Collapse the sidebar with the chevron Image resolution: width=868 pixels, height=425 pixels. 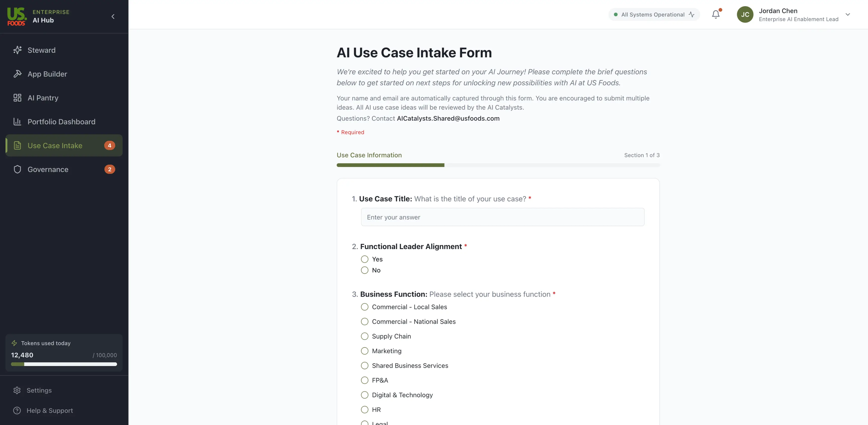tap(112, 16)
